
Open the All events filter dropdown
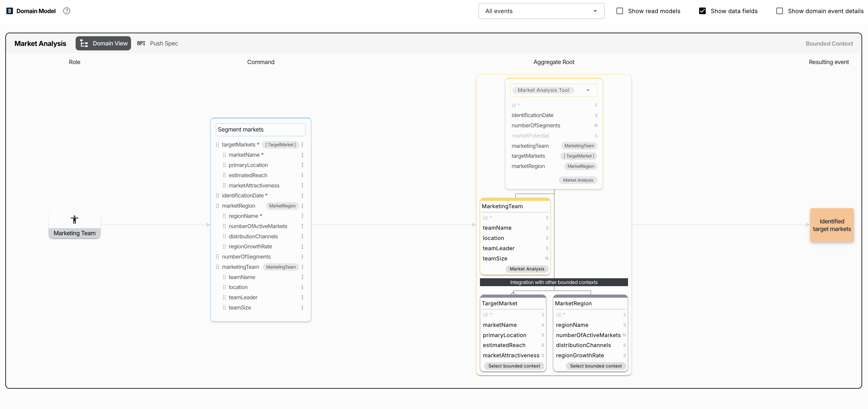541,11
